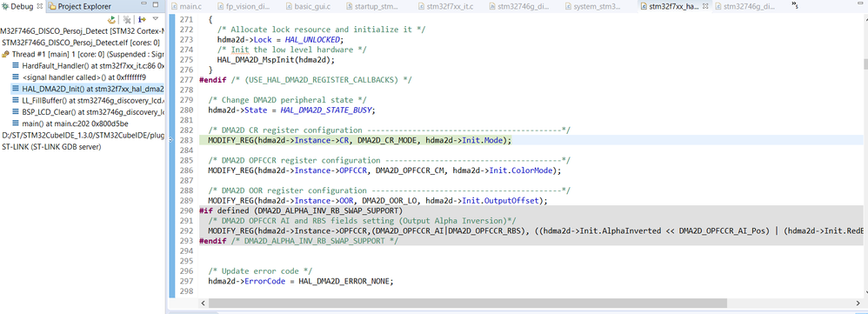Click the word MODIFY_REG on line 283

pyautogui.click(x=230, y=141)
